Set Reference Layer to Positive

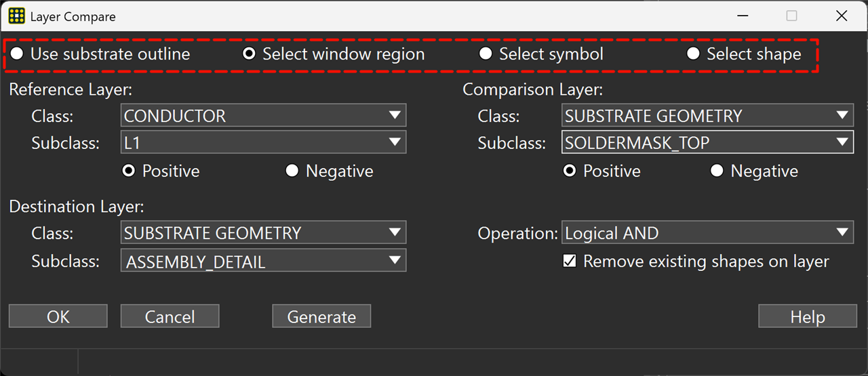tap(128, 171)
